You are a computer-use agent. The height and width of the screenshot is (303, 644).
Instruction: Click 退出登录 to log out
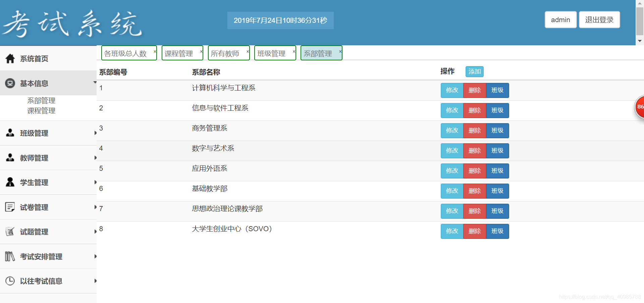[599, 20]
